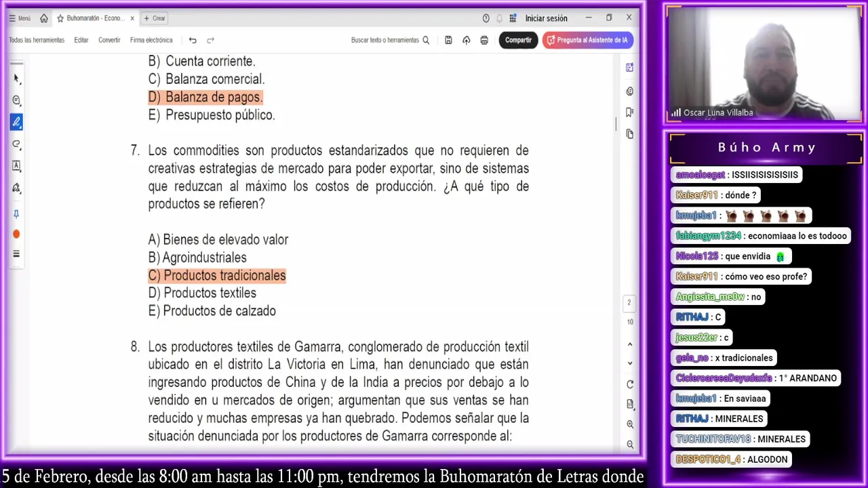
Task: Open Pregunta al Asistente de IA
Action: coord(588,40)
